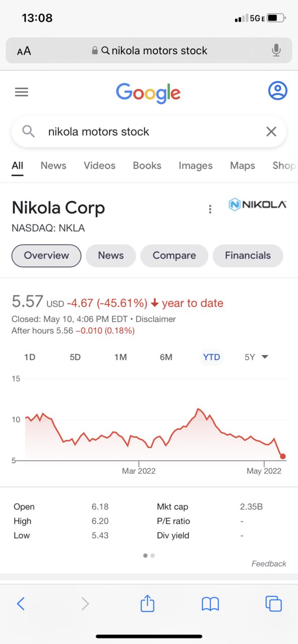Select the 6M chart range
Viewport: 298px width, 644px height.
(x=166, y=357)
